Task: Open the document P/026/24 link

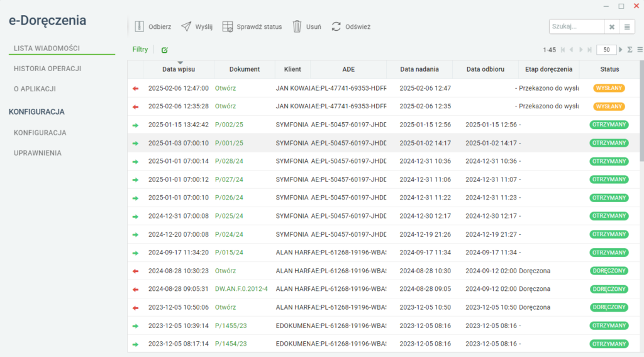Action: 229,198
